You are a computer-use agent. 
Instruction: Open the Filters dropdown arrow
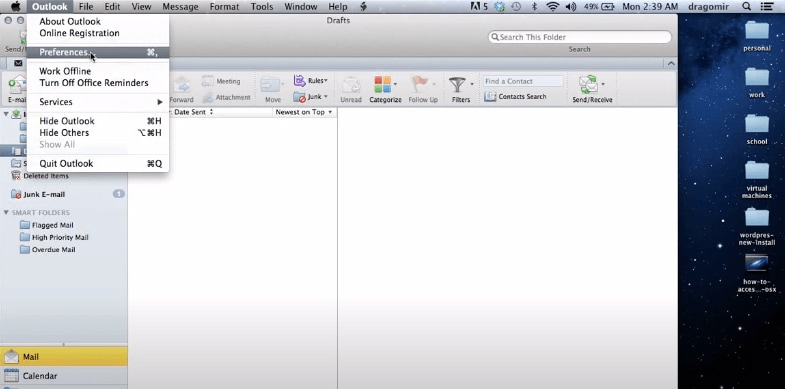pos(472,84)
